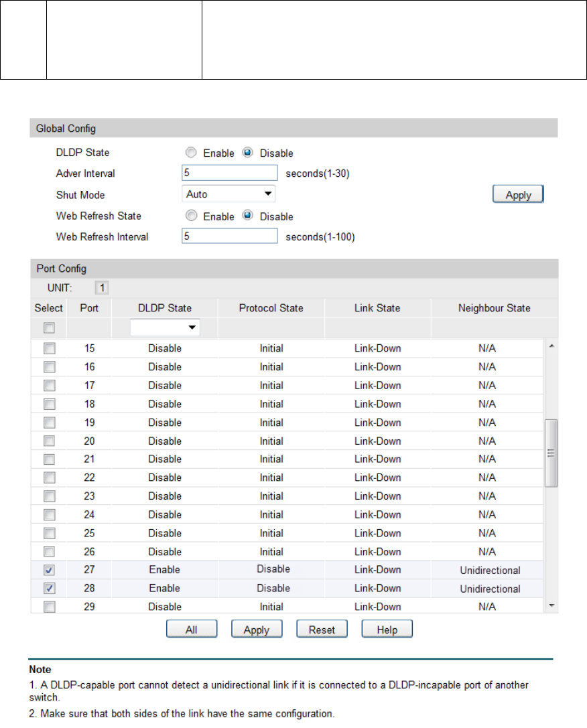Click the port list scrollbar thumb
Image resolution: width=587 pixels, height=728 pixels.
tap(551, 453)
